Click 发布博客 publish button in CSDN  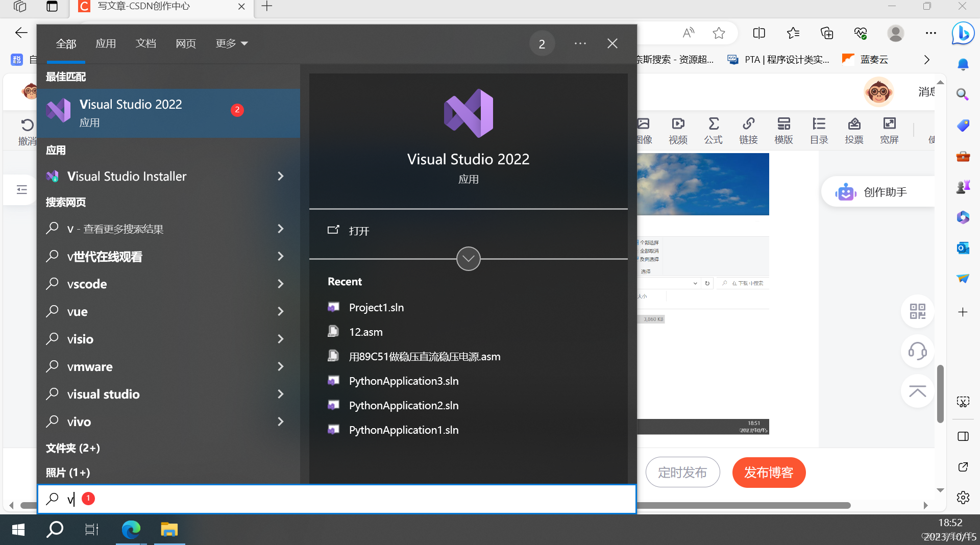pyautogui.click(x=769, y=473)
